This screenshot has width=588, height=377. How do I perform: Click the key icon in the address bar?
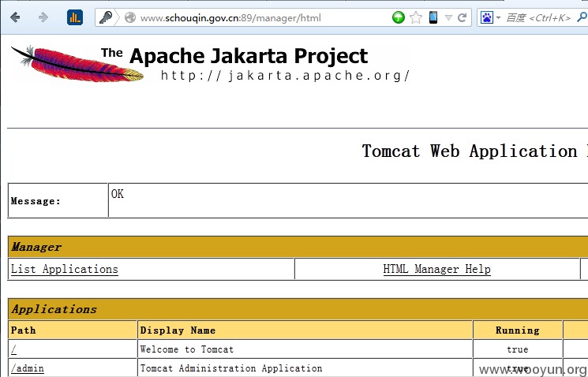(106, 17)
